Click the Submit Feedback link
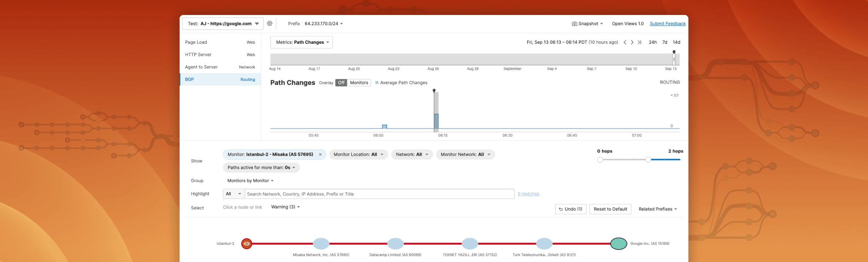Screen dimensions: 868x262 tap(667, 24)
